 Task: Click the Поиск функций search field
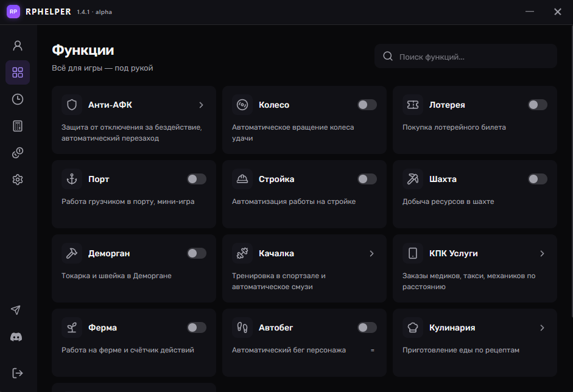[x=466, y=56]
